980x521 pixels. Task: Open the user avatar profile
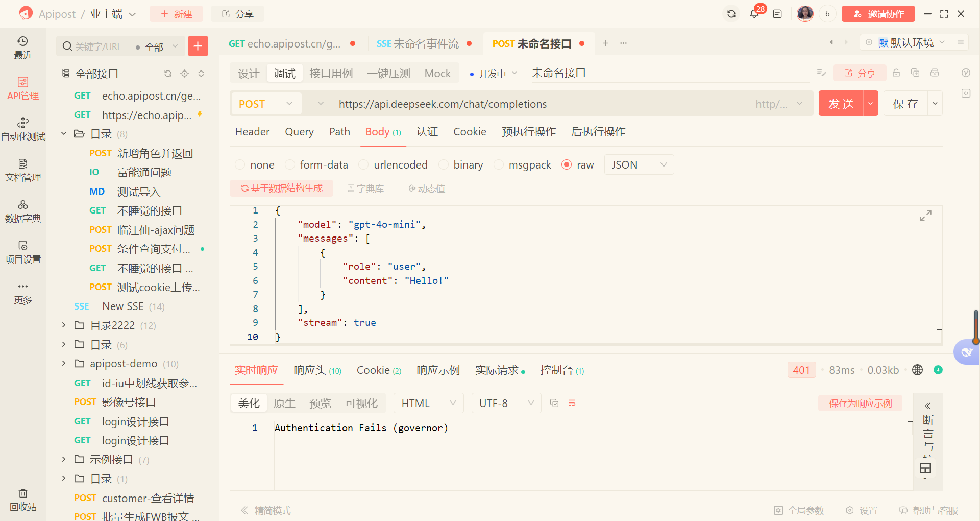pyautogui.click(x=805, y=14)
